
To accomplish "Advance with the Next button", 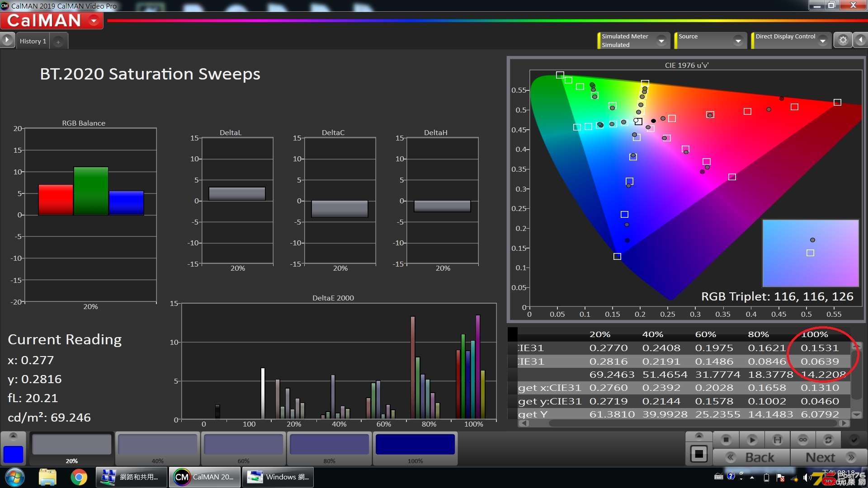I will coord(829,457).
